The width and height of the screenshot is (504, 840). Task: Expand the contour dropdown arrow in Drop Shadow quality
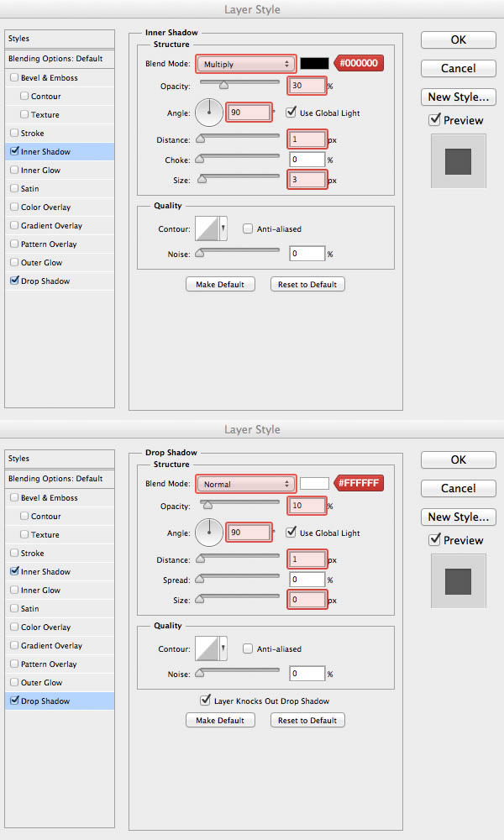[x=223, y=648]
